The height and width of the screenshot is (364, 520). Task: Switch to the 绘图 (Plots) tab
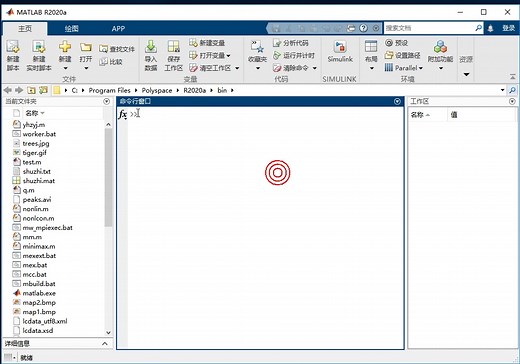(71, 29)
